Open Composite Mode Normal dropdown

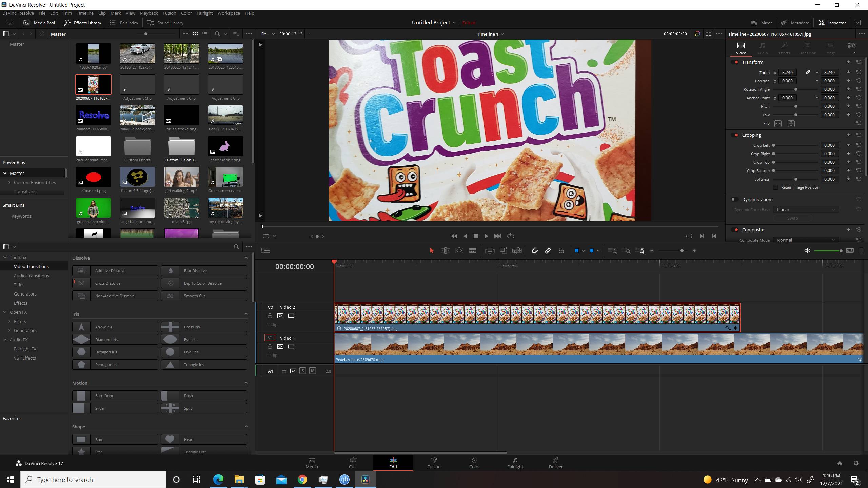coord(806,240)
